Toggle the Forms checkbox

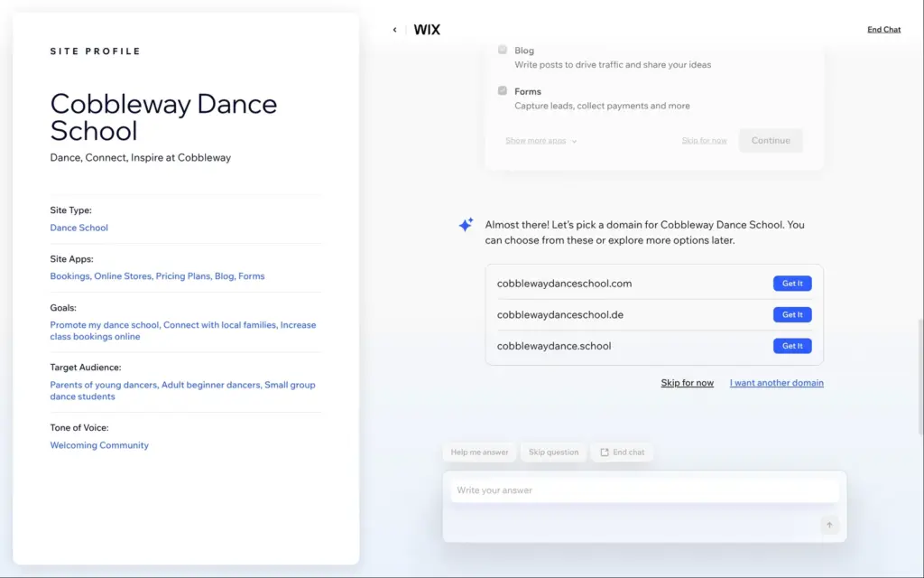(x=502, y=91)
